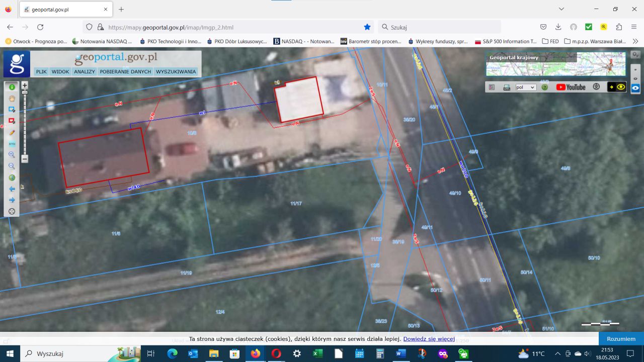Toggle bookmark star for this page
The height and width of the screenshot is (362, 644).
tap(367, 27)
